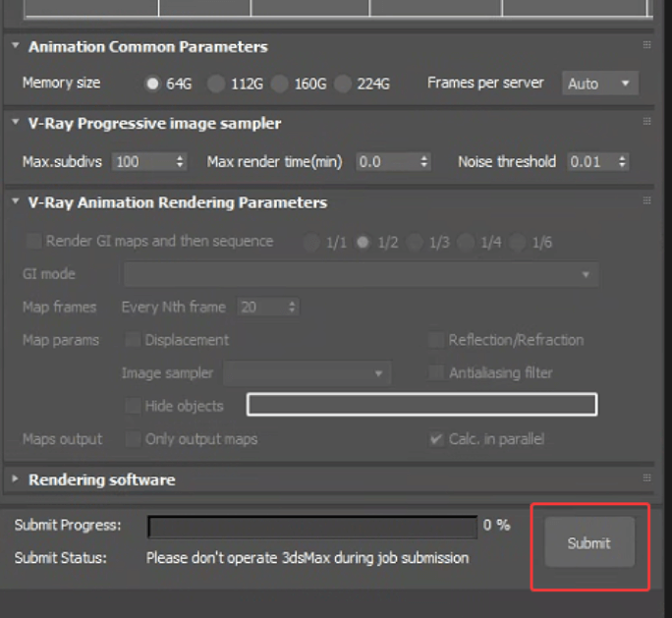Click the Submit button

tap(589, 542)
